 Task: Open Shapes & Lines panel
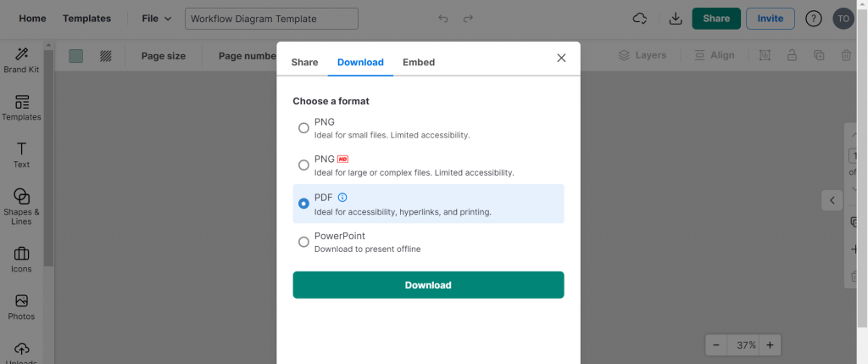(21, 207)
